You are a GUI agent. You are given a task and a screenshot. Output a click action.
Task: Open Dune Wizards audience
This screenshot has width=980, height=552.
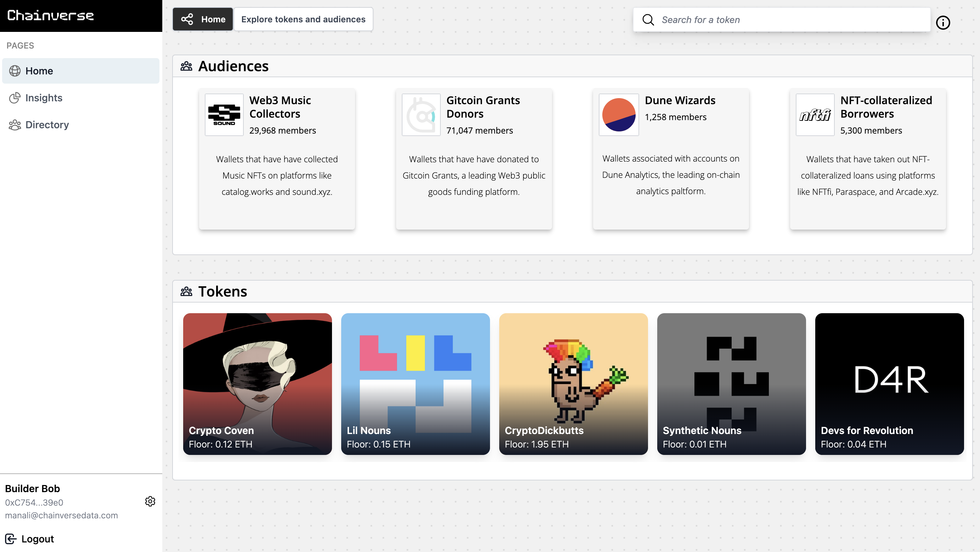point(671,159)
